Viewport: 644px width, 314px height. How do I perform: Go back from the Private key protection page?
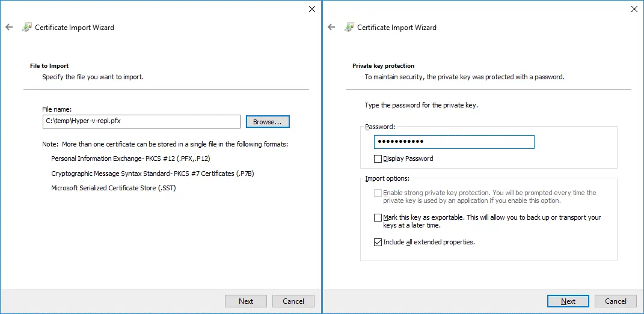pos(331,27)
